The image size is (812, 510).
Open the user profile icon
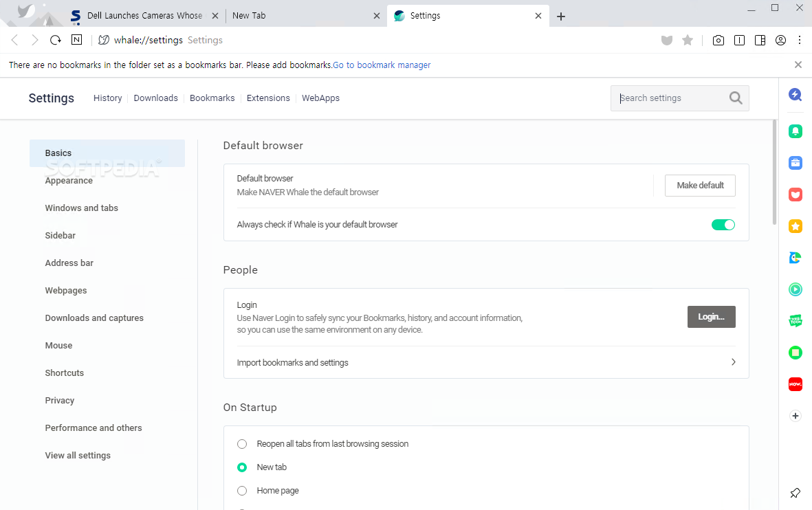(781, 40)
